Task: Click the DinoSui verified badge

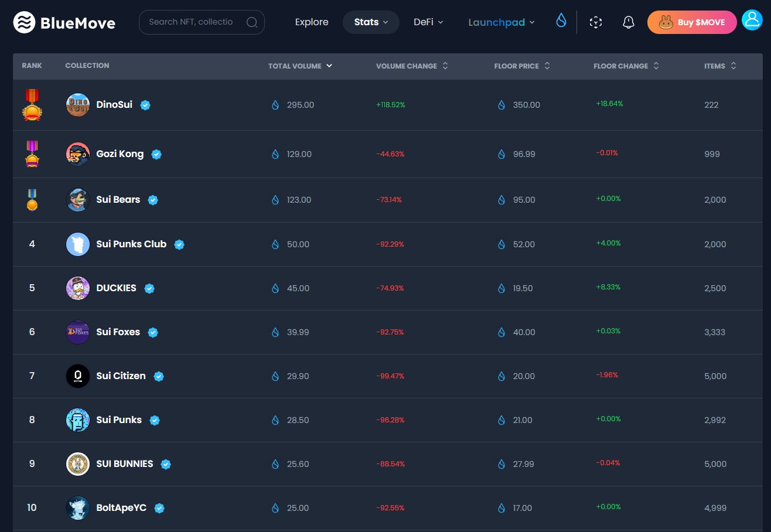Action: [145, 105]
